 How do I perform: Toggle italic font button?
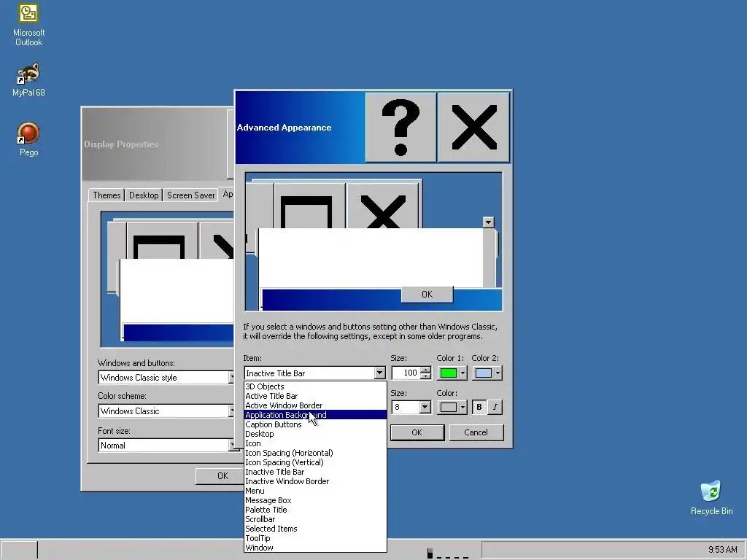pyautogui.click(x=495, y=407)
